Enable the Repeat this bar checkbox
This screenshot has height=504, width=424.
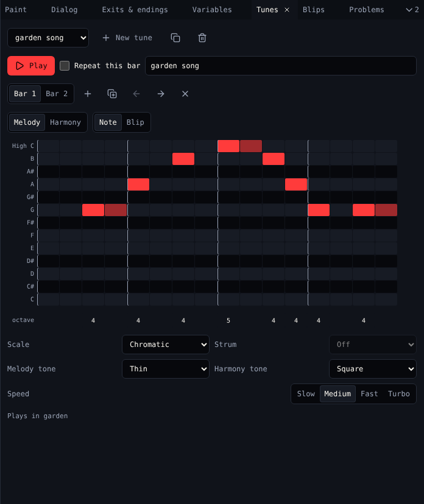pos(65,66)
